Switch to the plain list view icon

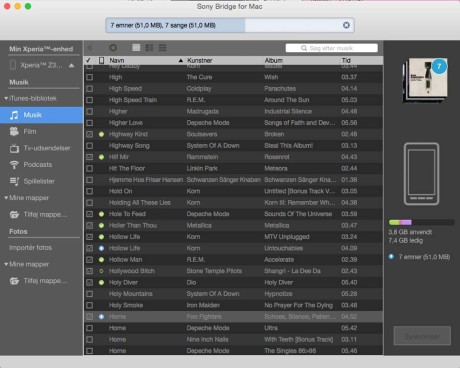point(163,48)
